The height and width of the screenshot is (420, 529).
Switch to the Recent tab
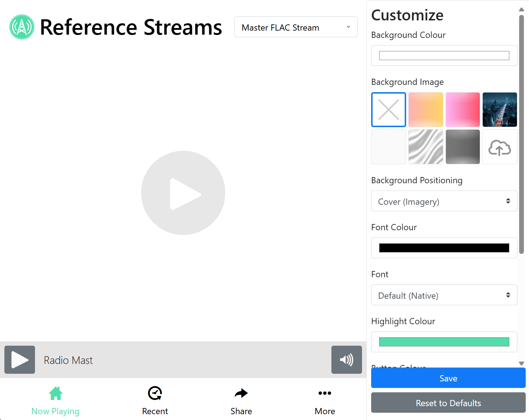[x=155, y=400]
